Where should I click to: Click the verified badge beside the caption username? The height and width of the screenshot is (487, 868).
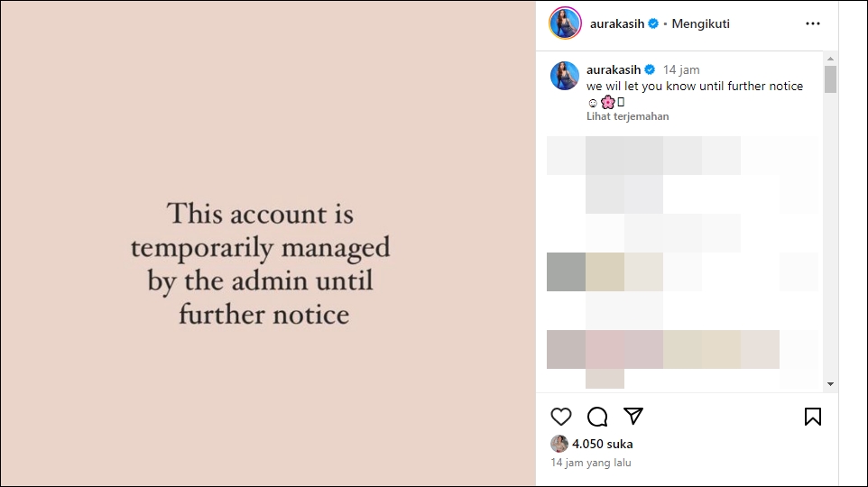click(x=651, y=69)
